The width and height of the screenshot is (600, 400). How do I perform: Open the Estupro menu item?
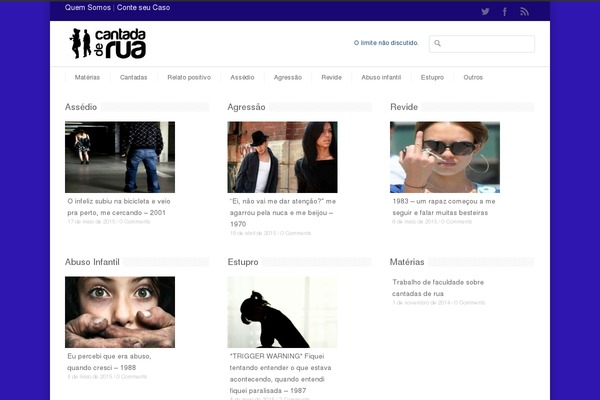pyautogui.click(x=432, y=77)
